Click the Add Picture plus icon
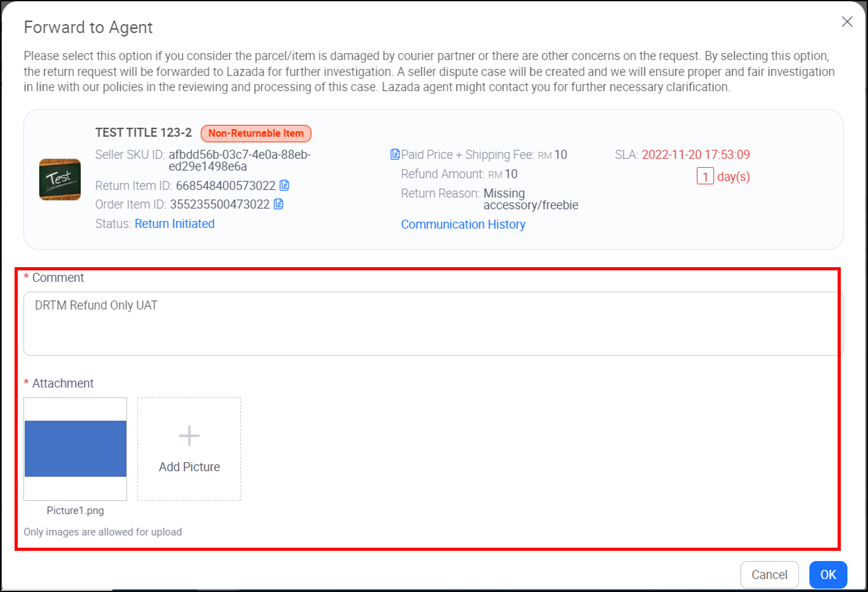The width and height of the screenshot is (868, 592). click(189, 435)
